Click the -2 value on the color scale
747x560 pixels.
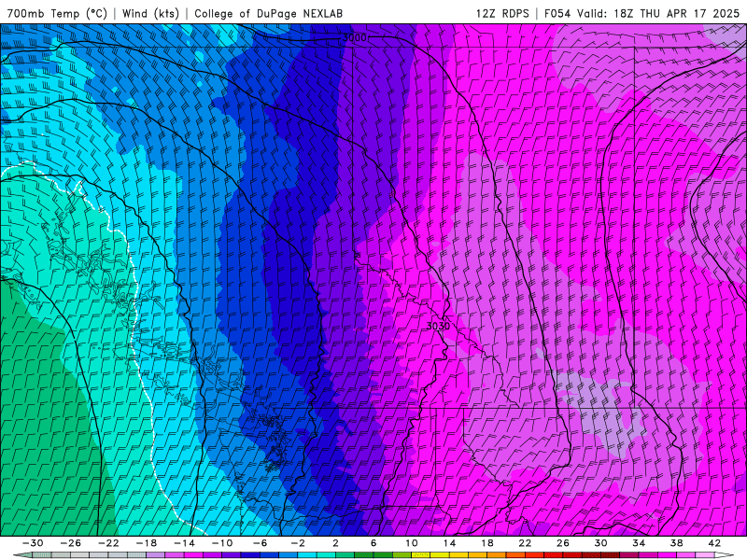[x=298, y=543]
